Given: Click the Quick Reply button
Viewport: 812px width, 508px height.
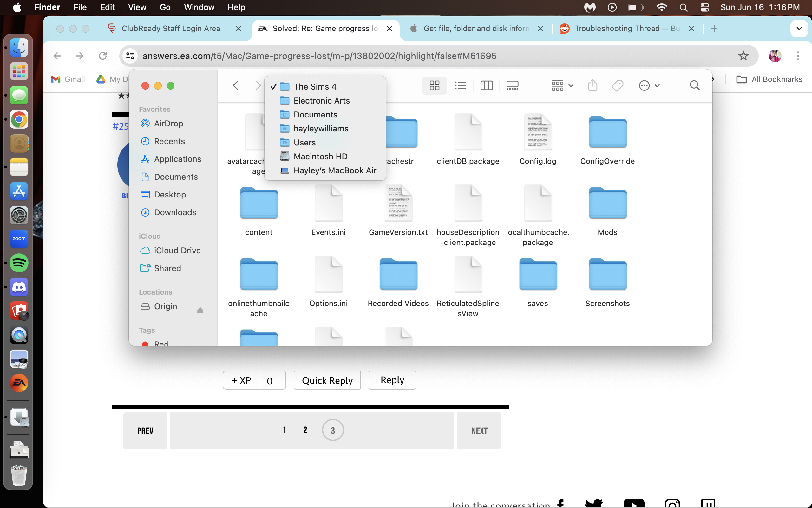Looking at the screenshot, I should pyautogui.click(x=327, y=380).
